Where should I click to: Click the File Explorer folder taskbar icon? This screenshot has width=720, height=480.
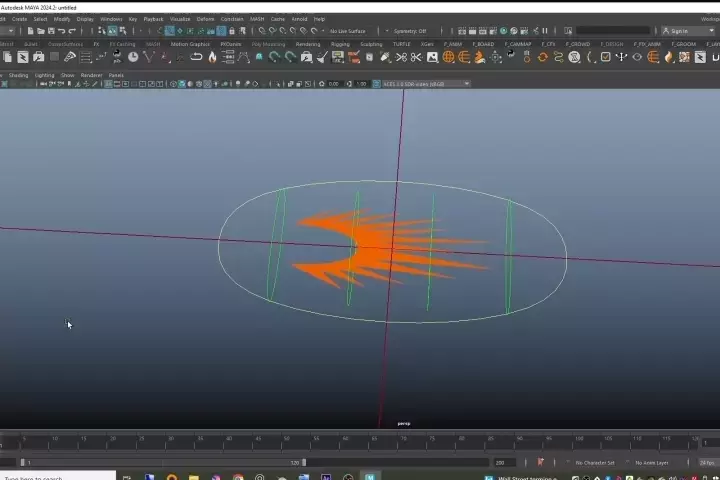[194, 477]
